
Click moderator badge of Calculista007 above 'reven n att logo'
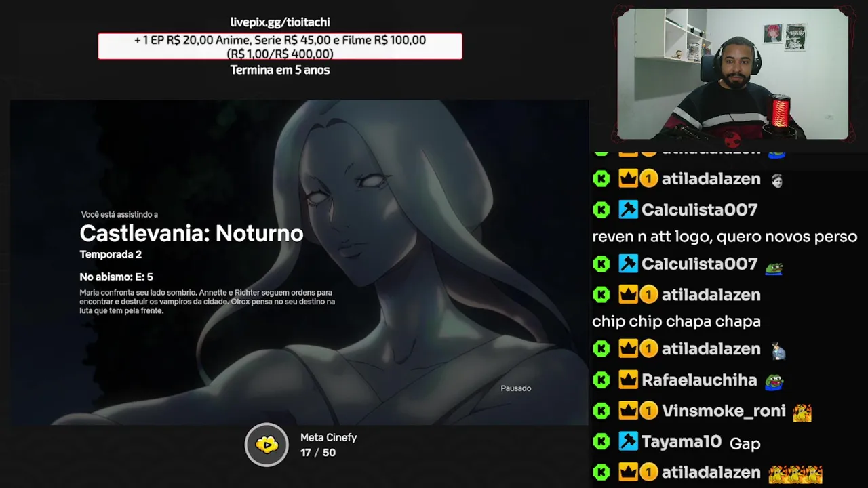[628, 209]
